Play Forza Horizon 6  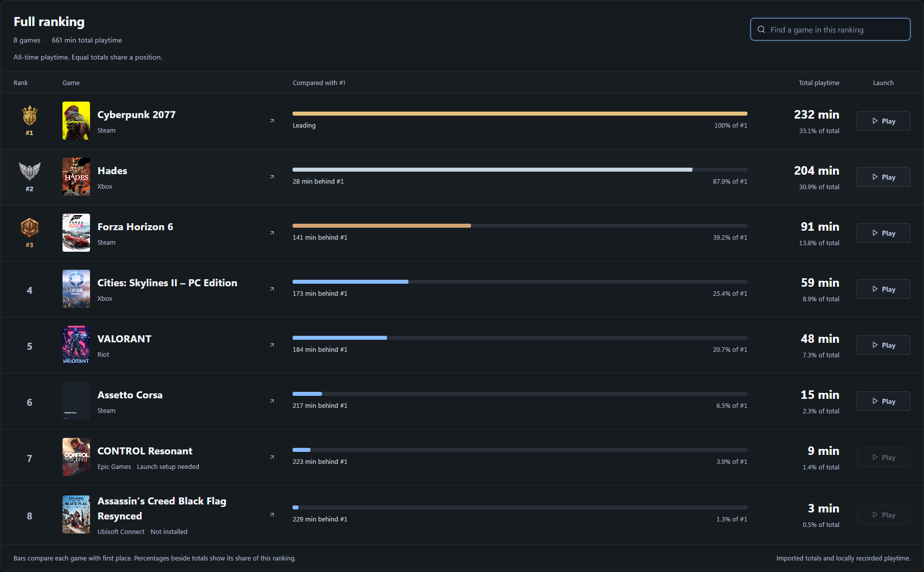click(883, 233)
